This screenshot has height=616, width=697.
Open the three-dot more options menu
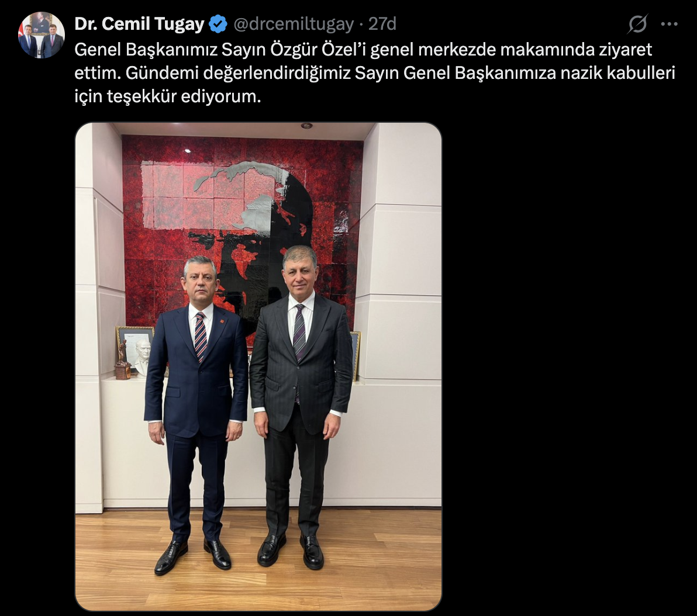tap(670, 24)
